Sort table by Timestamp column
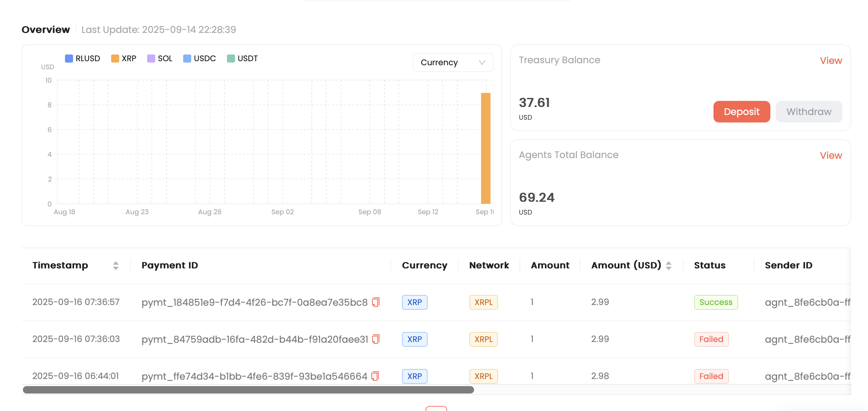The image size is (868, 411). [x=115, y=266]
